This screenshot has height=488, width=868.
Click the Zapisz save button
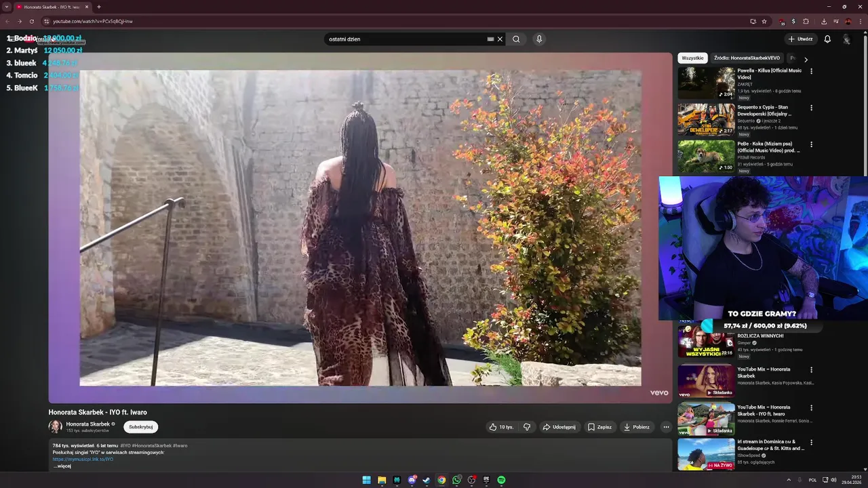[599, 427]
